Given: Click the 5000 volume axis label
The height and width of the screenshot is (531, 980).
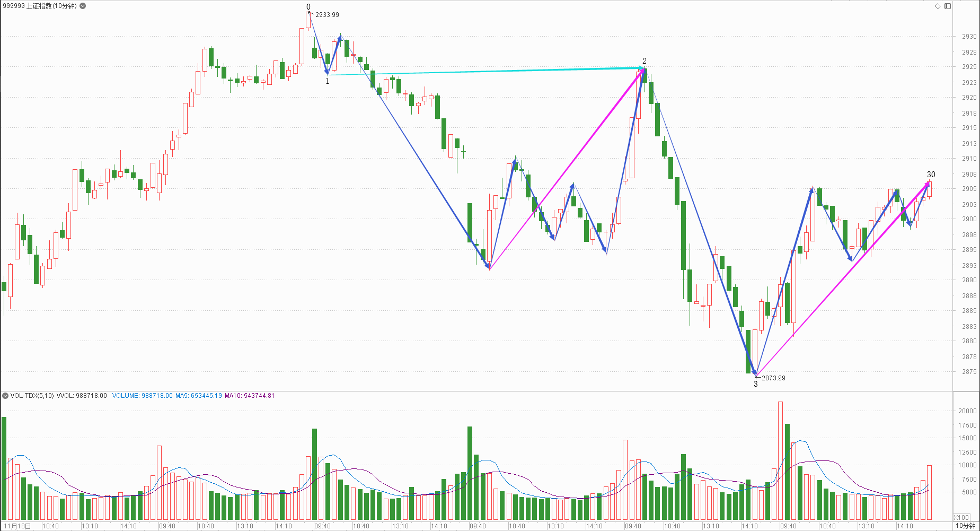Looking at the screenshot, I should (969, 492).
